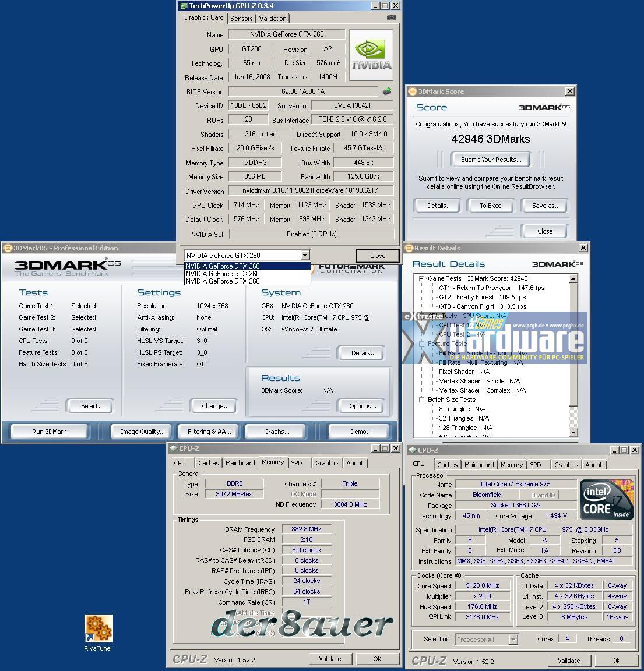
Task: Click Validate in CPU-Z processor window
Action: click(569, 661)
